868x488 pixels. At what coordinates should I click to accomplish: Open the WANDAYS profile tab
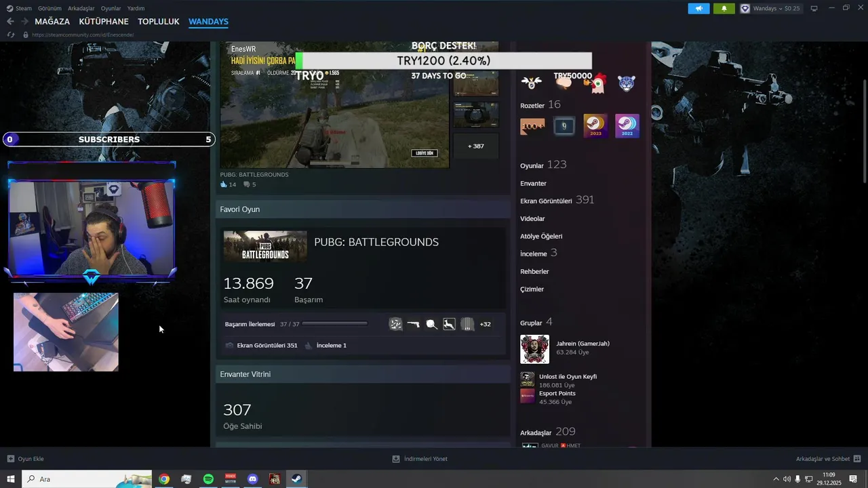pyautogui.click(x=208, y=22)
